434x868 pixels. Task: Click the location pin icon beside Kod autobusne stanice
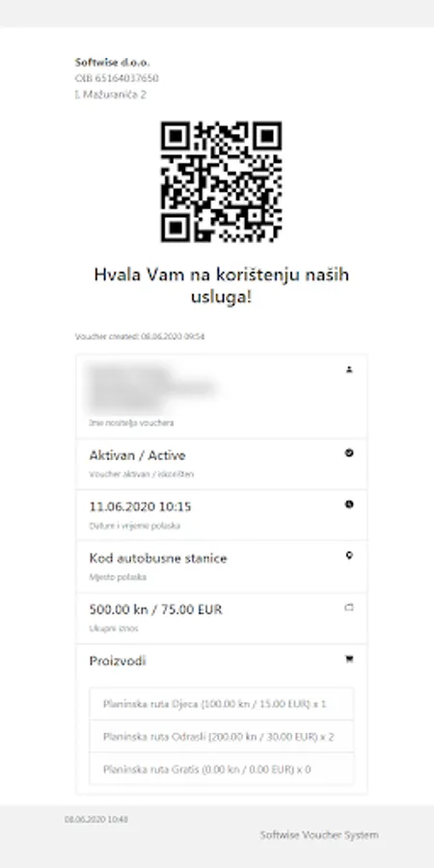coord(349,556)
